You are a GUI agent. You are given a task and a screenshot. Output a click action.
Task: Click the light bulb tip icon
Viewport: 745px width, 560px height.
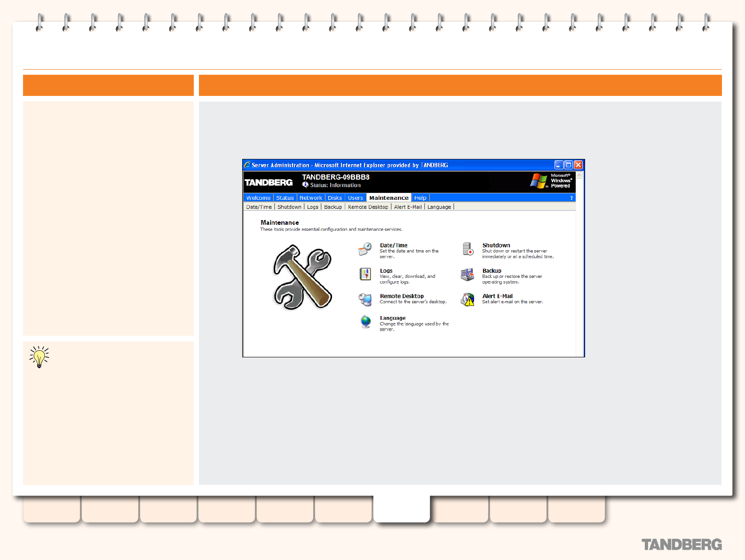[39, 357]
